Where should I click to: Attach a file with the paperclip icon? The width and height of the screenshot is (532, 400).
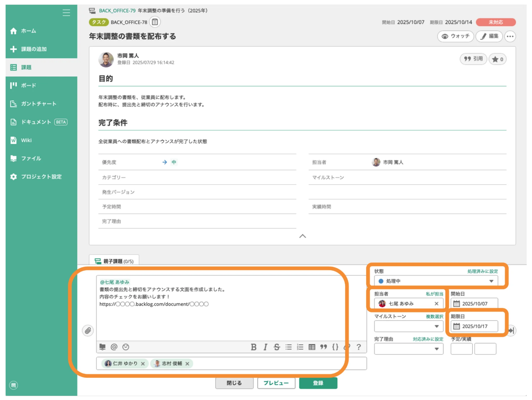(x=88, y=331)
